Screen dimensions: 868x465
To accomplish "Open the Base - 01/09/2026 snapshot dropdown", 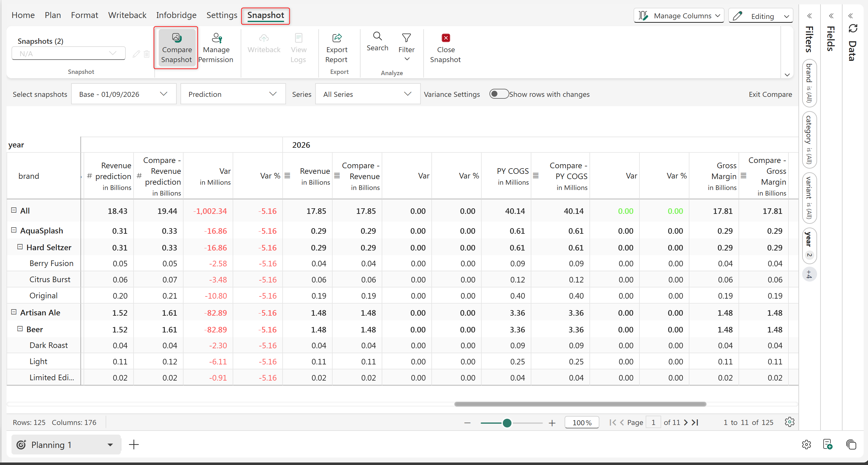I will click(123, 94).
